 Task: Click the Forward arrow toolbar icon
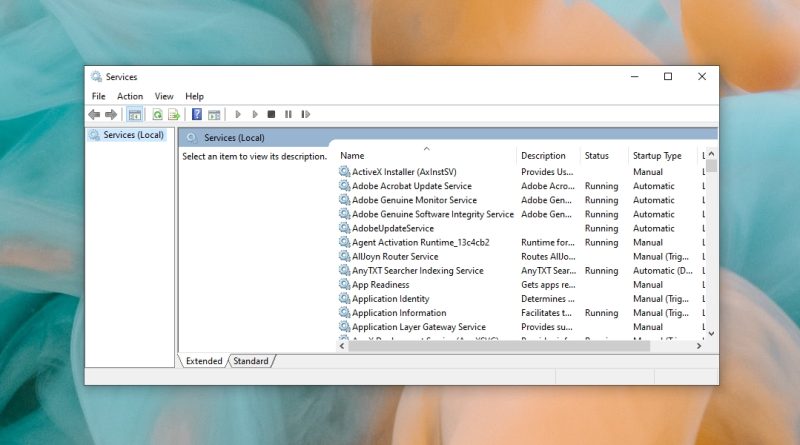[111, 114]
